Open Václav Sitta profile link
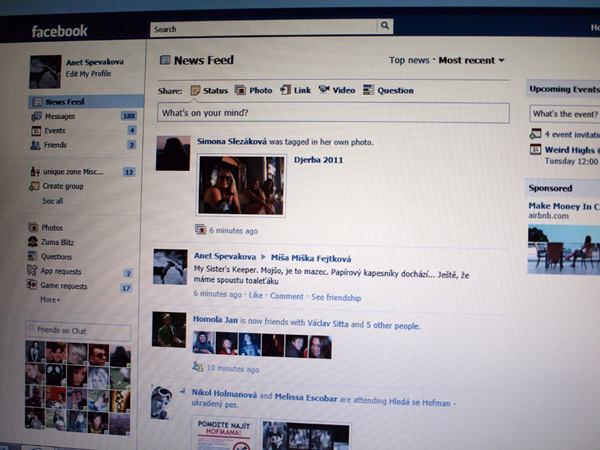This screenshot has height=450, width=600. (328, 323)
